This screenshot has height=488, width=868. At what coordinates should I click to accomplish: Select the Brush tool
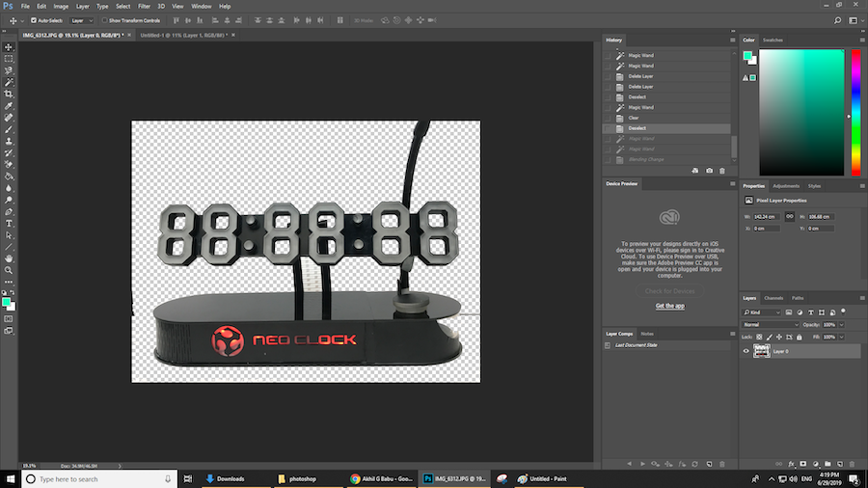pyautogui.click(x=9, y=129)
